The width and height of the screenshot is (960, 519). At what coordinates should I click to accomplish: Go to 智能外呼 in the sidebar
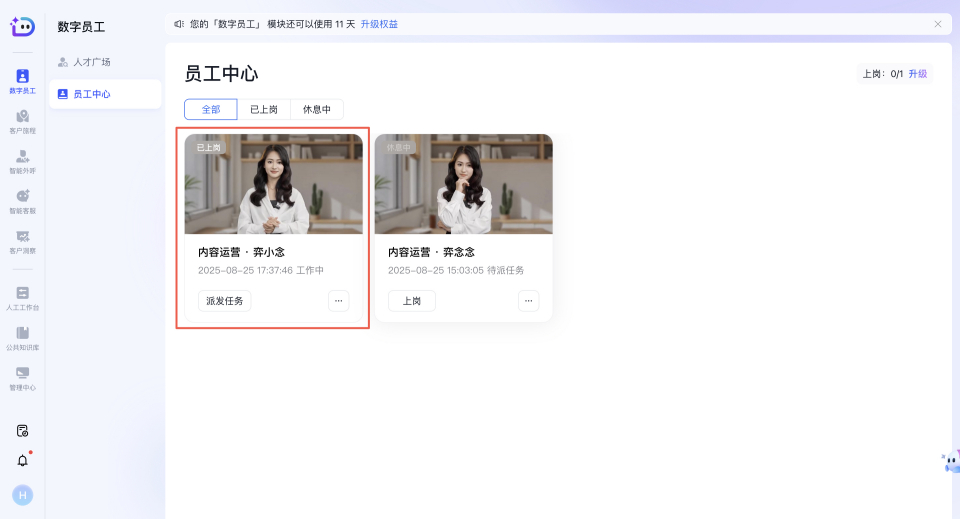pos(22,161)
